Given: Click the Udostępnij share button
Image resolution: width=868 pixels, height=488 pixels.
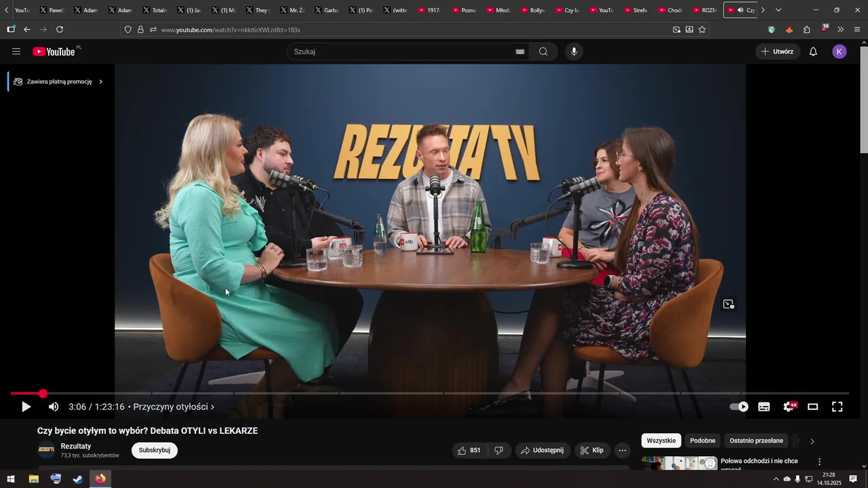Looking at the screenshot, I should (x=542, y=450).
